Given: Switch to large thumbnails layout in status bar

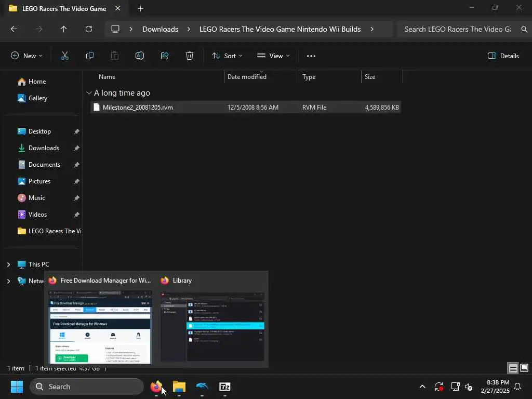Looking at the screenshot, I should pos(524,368).
